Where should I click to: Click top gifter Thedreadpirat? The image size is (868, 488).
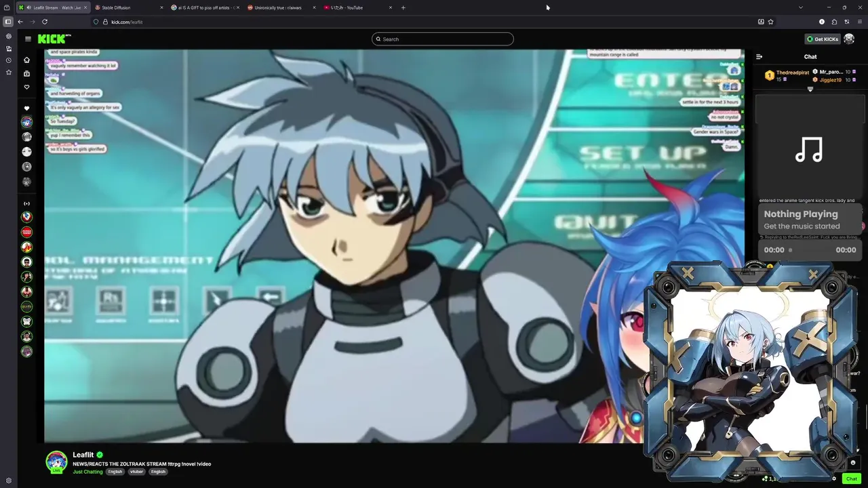pos(792,73)
